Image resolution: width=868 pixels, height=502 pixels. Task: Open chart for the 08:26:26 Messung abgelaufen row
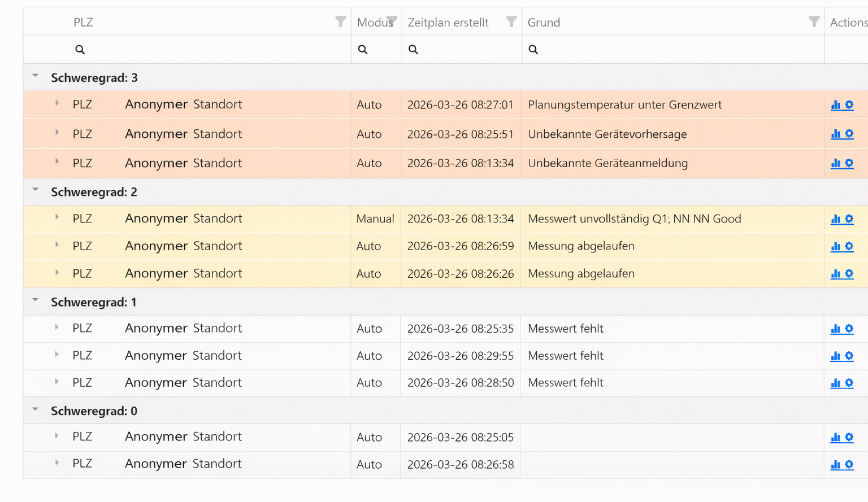tap(835, 274)
